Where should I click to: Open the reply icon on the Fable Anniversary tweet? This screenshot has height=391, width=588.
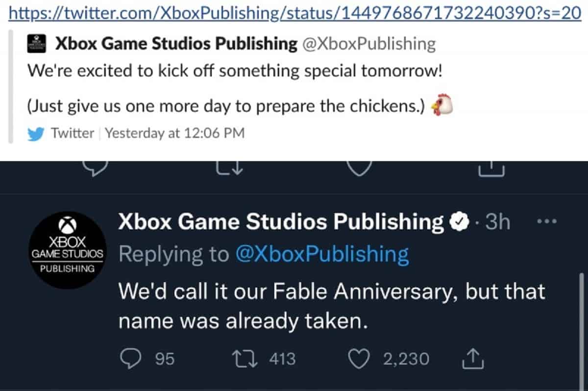pyautogui.click(x=130, y=358)
